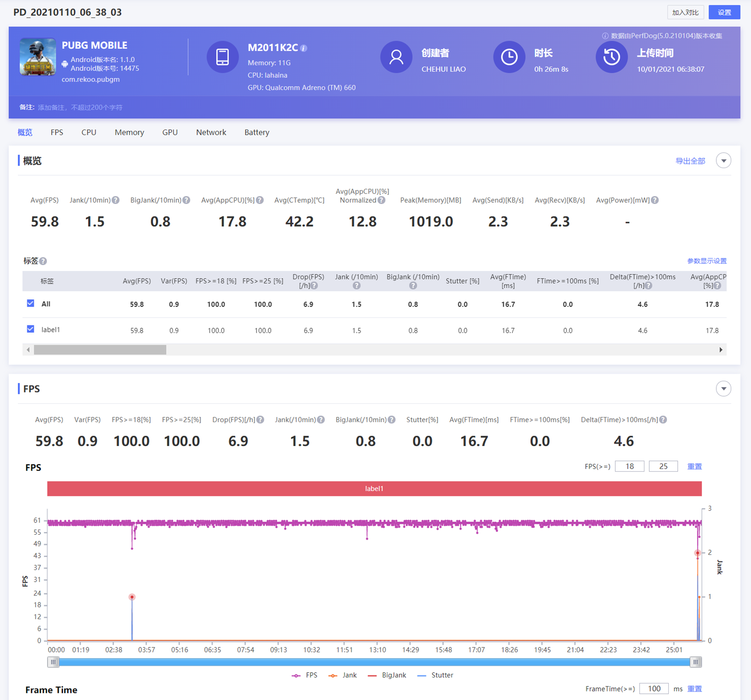
Task: Click the help icon beside Avg(Power)[mW]
Action: 655,200
